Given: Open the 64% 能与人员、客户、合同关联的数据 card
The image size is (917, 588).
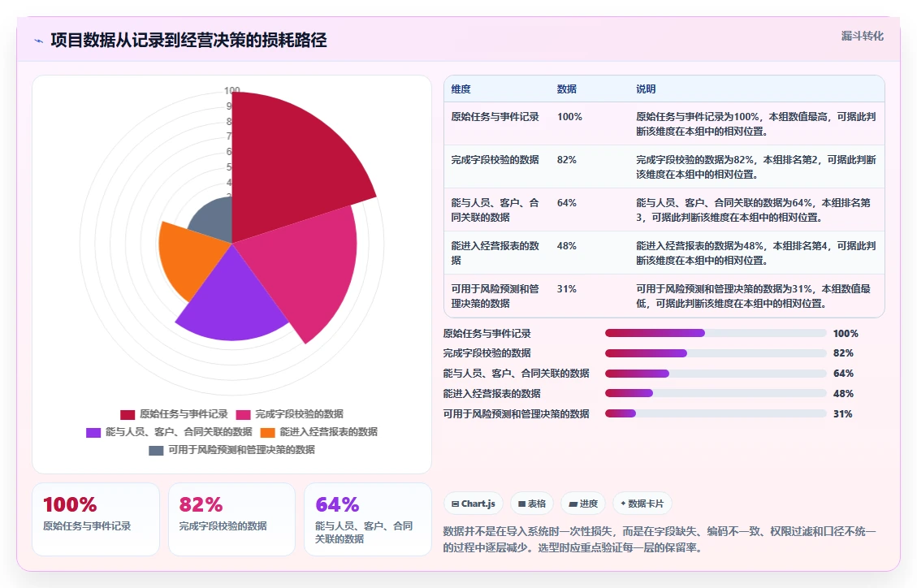Looking at the screenshot, I should [368, 519].
